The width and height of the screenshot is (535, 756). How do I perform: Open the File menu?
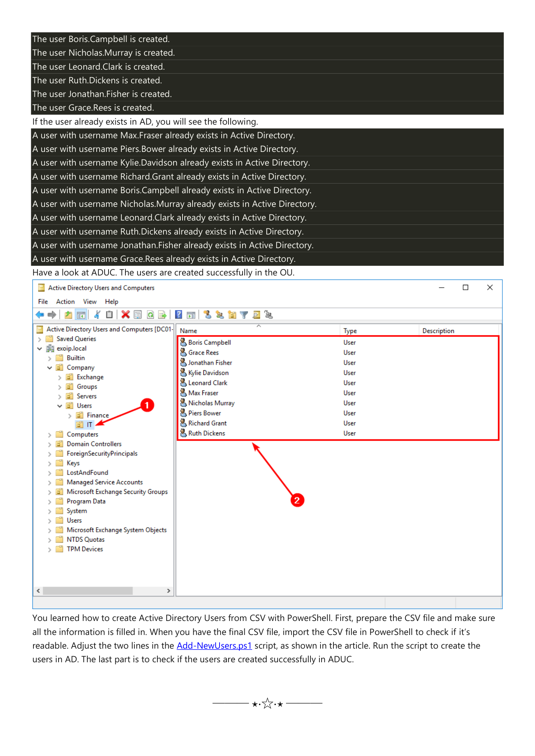pos(43,302)
